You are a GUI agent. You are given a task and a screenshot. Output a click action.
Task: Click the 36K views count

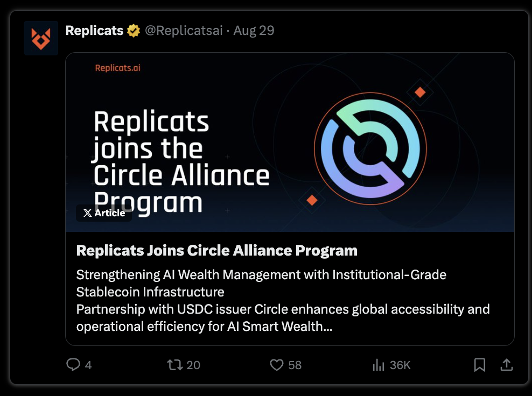[400, 365]
